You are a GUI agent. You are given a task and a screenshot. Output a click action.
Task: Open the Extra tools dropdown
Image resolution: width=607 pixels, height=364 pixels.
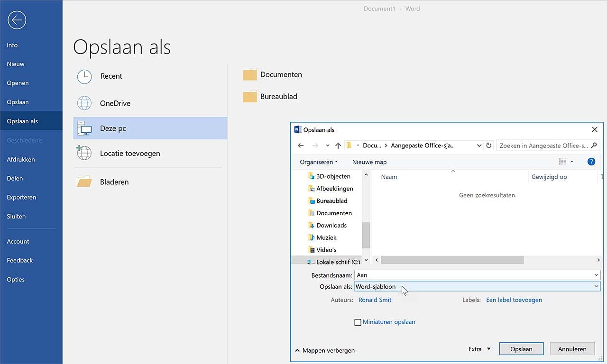click(x=479, y=349)
